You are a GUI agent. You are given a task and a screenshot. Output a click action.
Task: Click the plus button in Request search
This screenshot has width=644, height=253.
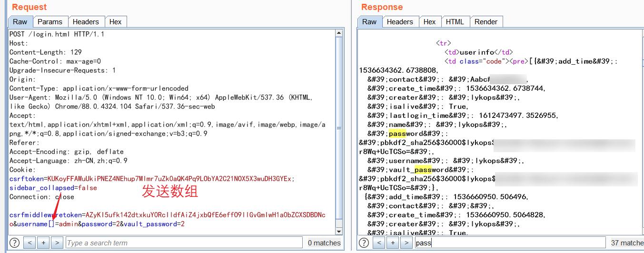point(43,243)
